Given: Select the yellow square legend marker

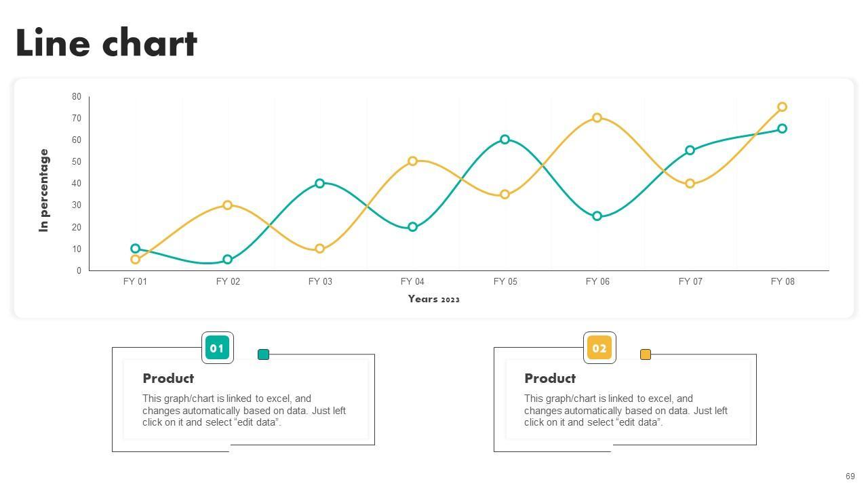Looking at the screenshot, I should (x=646, y=354).
